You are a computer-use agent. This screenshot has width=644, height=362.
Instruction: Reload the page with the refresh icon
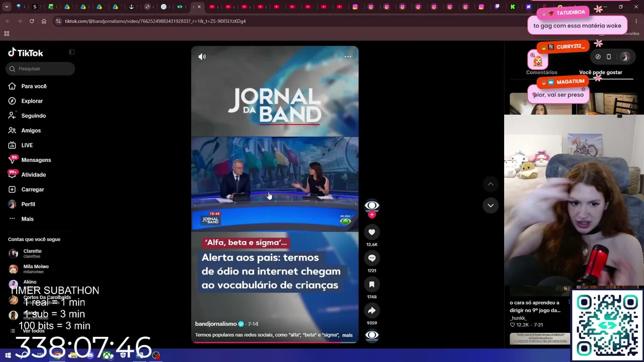point(32,21)
